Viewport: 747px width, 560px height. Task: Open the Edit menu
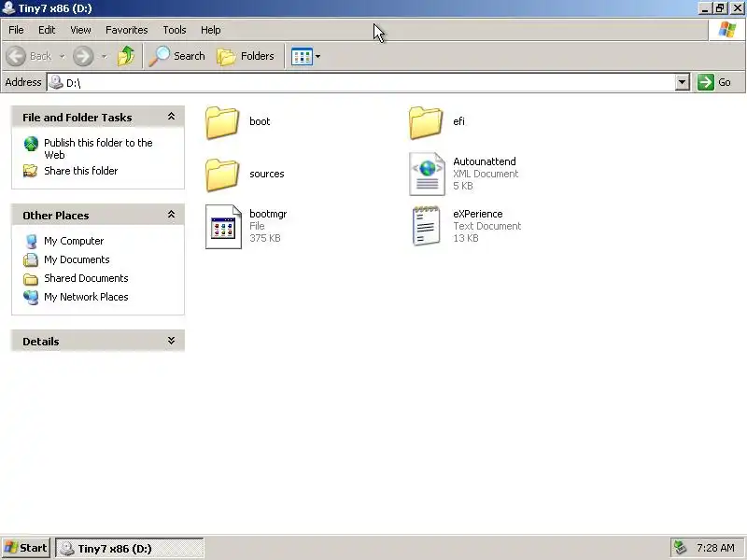[47, 30]
